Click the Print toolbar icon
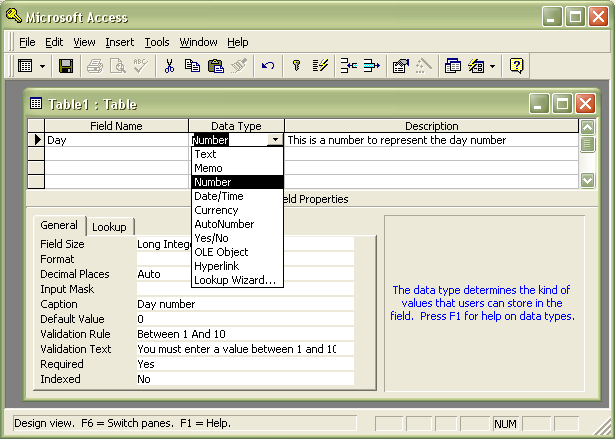This screenshot has width=615, height=439. (x=95, y=66)
